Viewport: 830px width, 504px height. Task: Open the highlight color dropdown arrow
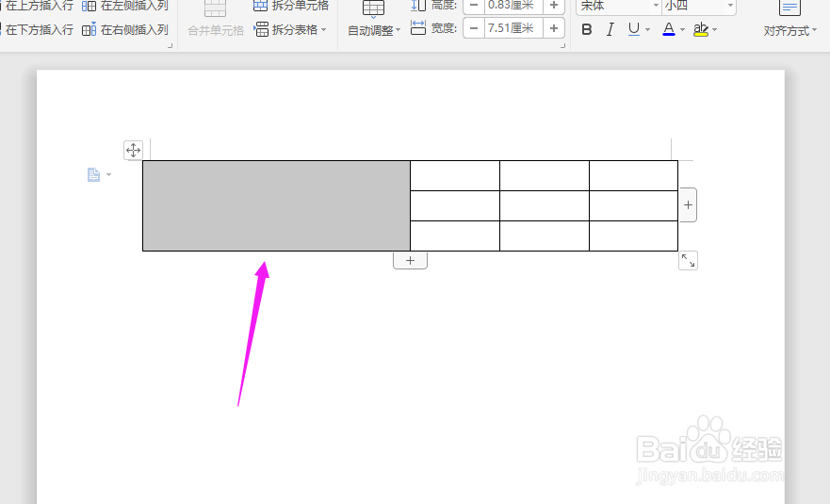pyautogui.click(x=715, y=29)
